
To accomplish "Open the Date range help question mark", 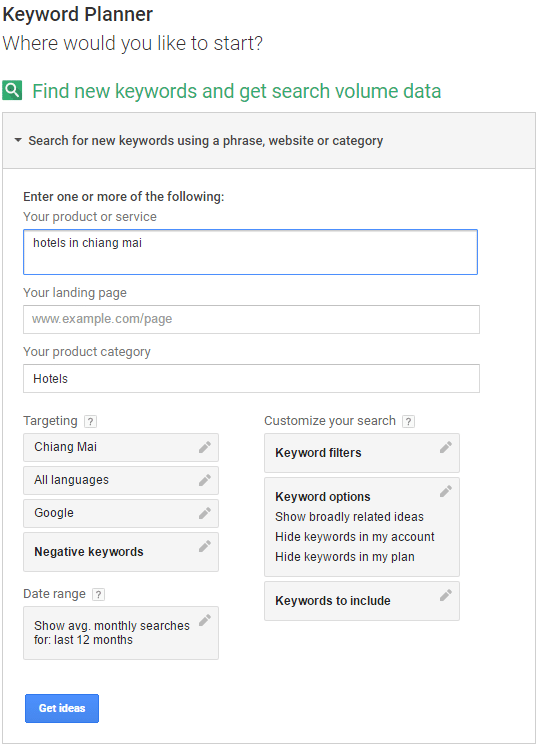I will click(98, 594).
